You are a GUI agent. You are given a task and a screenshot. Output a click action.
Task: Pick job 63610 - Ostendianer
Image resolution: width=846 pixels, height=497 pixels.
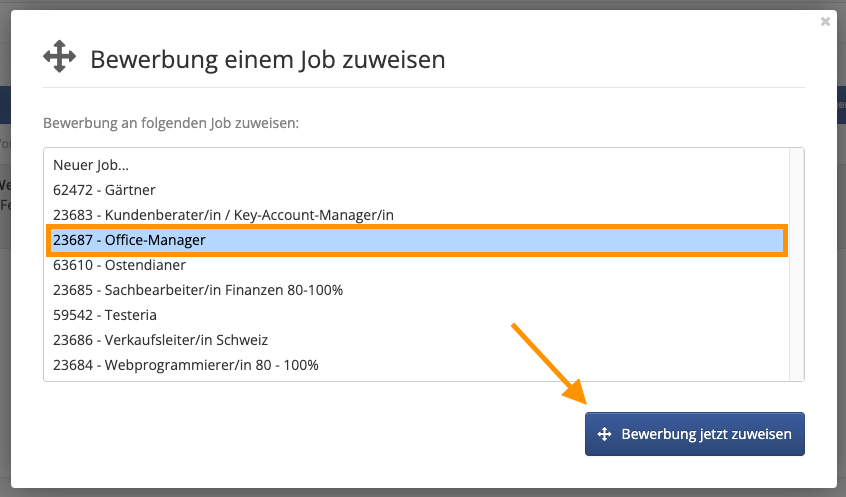[416, 265]
